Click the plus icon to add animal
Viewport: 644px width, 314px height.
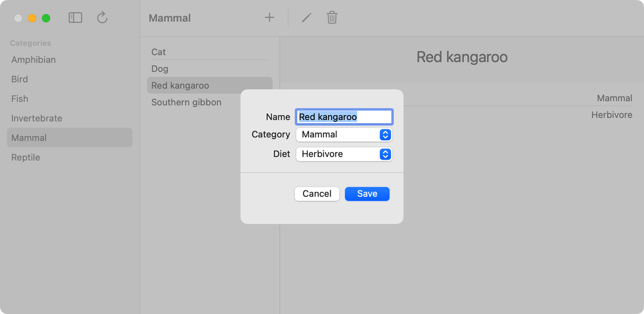pyautogui.click(x=269, y=18)
